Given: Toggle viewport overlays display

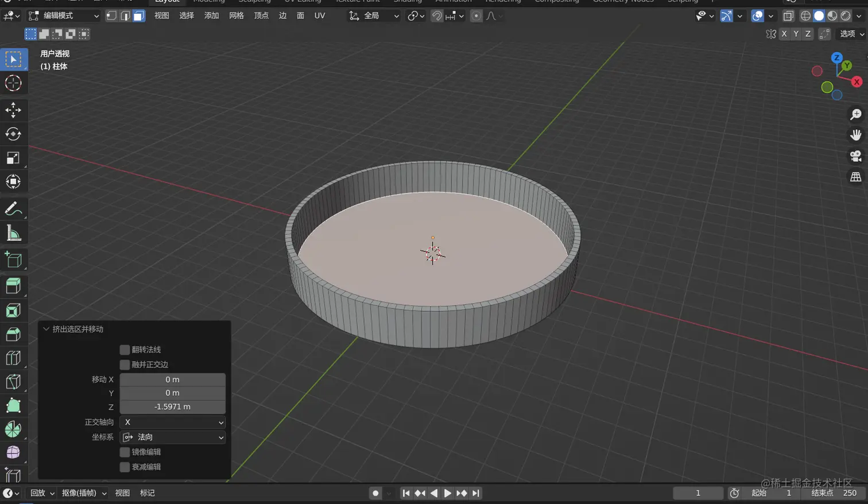Looking at the screenshot, I should (x=757, y=16).
